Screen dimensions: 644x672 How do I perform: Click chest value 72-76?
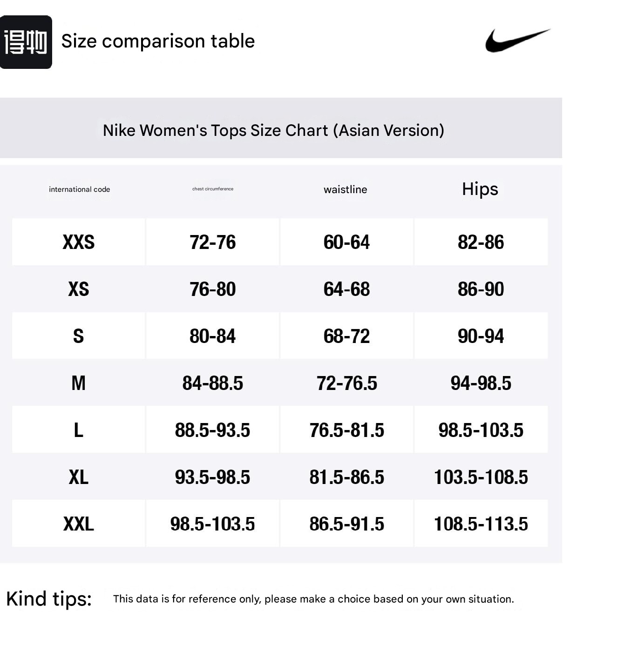click(x=212, y=242)
